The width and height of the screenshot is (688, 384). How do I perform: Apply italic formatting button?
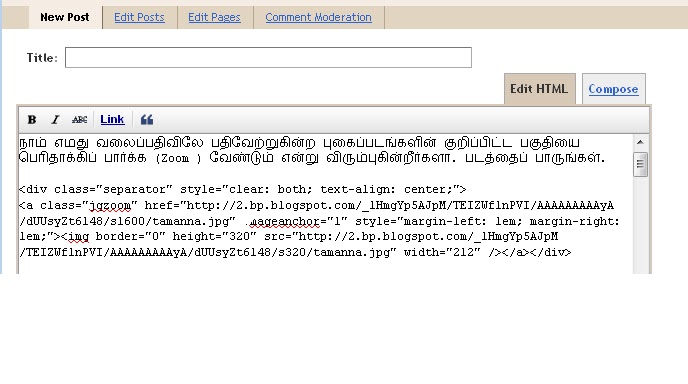pos(55,119)
